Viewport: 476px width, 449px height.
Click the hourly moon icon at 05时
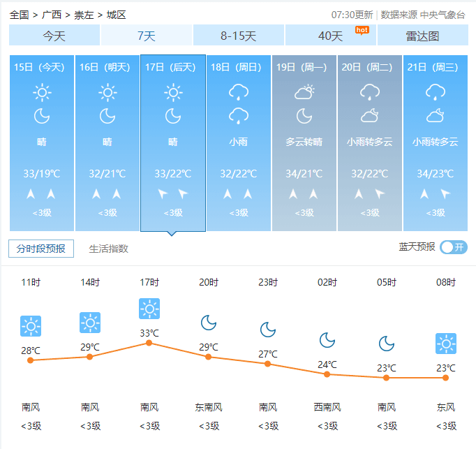tap(387, 344)
